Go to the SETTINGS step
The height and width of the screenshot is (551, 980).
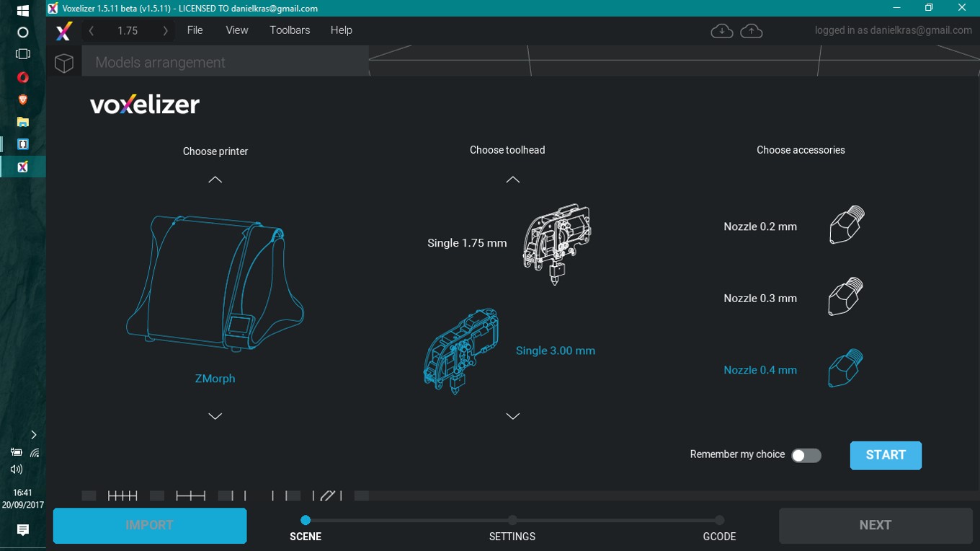click(512, 537)
